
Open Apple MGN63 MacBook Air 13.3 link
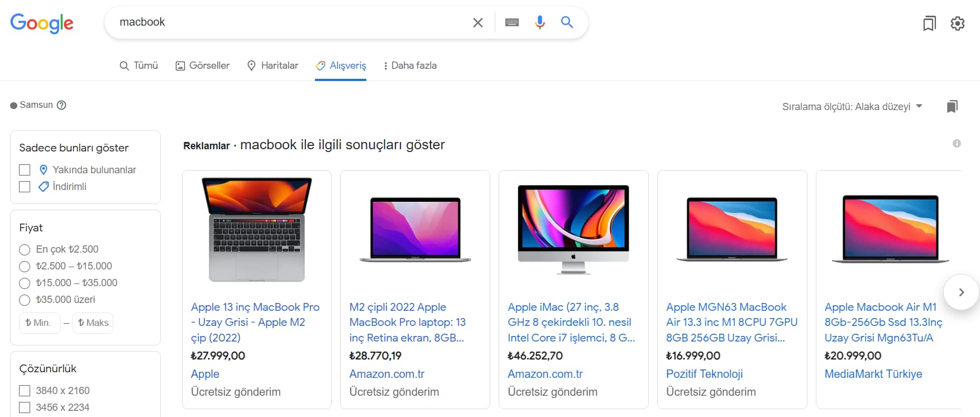(732, 323)
